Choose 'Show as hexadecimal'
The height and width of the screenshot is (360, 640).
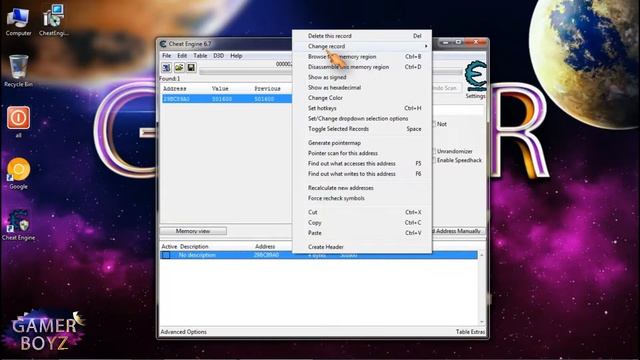pyautogui.click(x=362, y=87)
